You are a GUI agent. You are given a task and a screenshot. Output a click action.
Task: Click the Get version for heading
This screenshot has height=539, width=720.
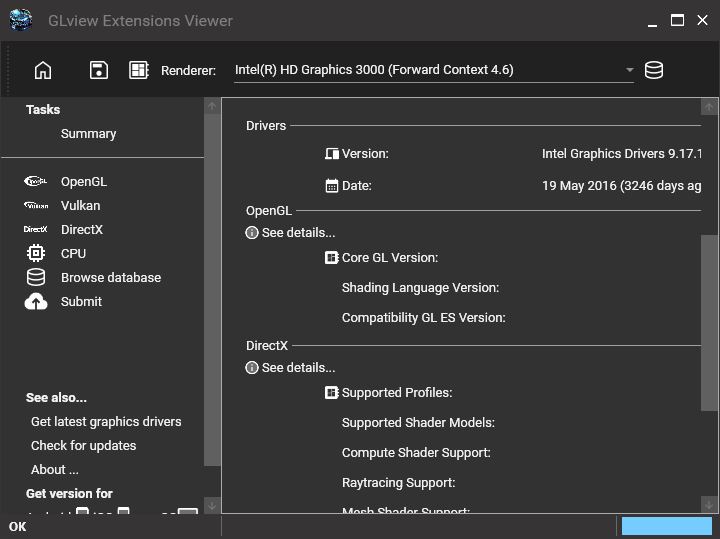[x=69, y=494]
